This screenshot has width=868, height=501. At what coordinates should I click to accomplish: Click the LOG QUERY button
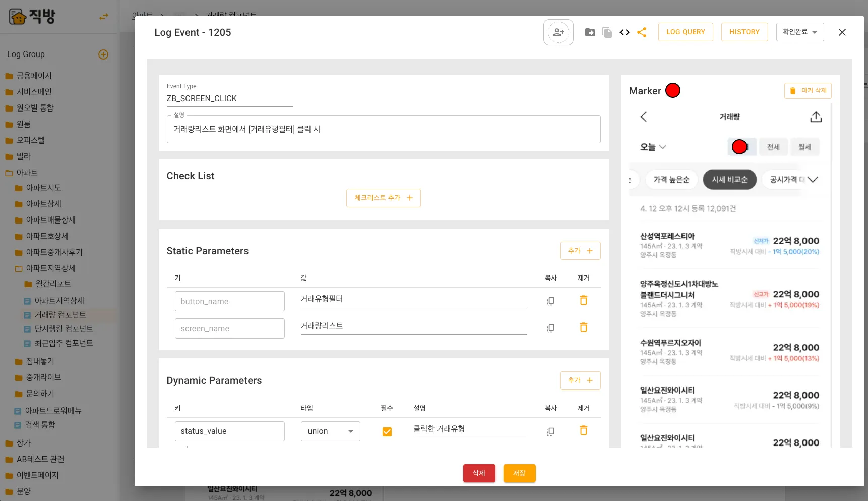tap(686, 32)
